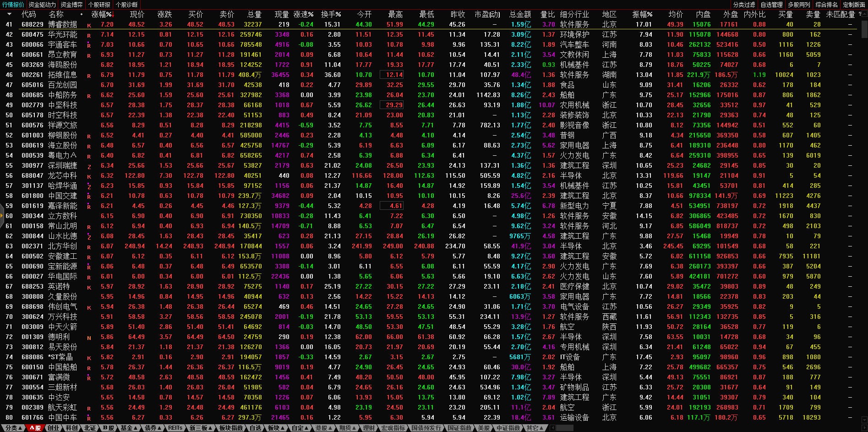Click the Z marker beside 深圳瑞捷

[89, 166]
